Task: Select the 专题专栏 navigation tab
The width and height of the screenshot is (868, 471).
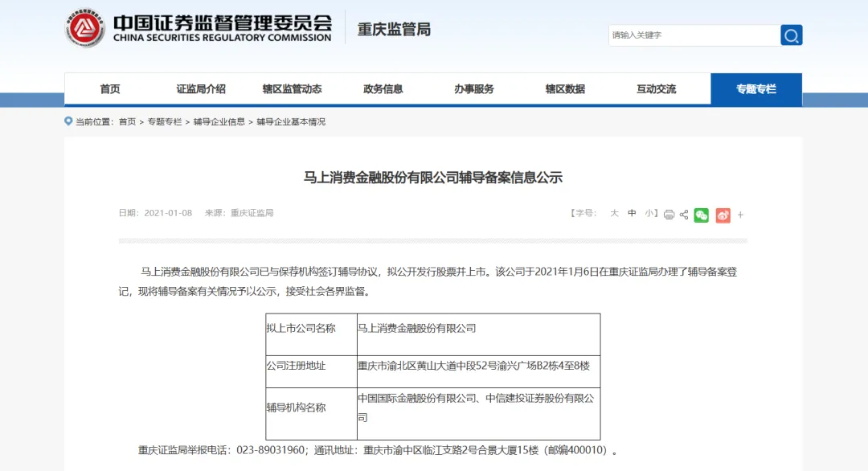Action: click(756, 89)
